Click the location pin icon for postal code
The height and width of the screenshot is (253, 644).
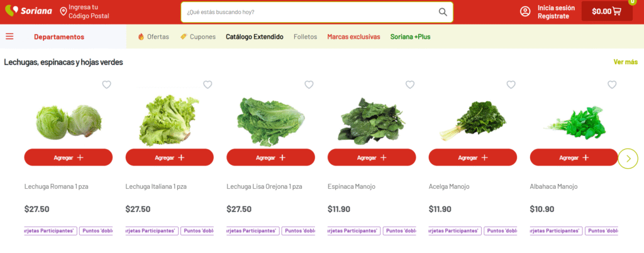[64, 11]
